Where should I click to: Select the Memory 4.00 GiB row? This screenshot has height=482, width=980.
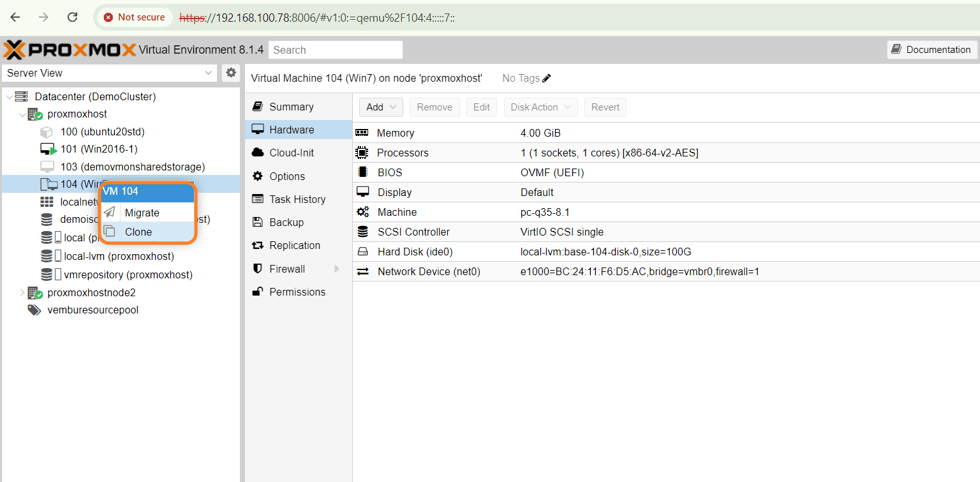(x=666, y=133)
